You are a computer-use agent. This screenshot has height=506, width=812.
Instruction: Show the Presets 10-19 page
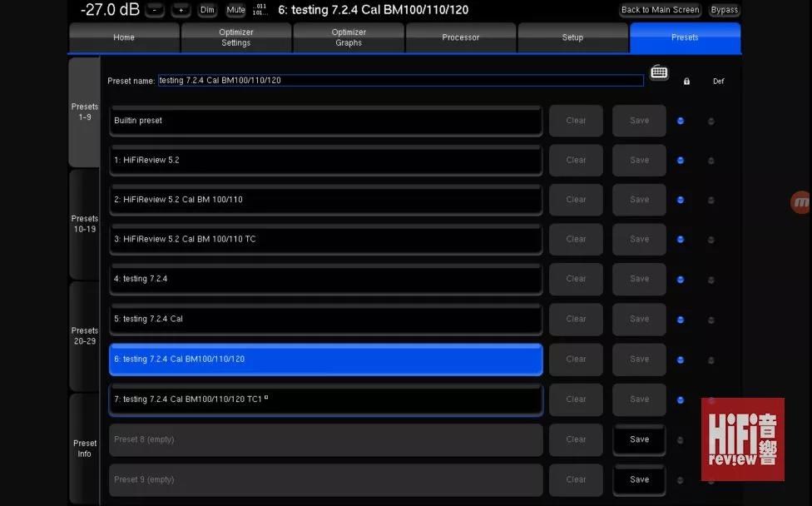pyautogui.click(x=84, y=224)
